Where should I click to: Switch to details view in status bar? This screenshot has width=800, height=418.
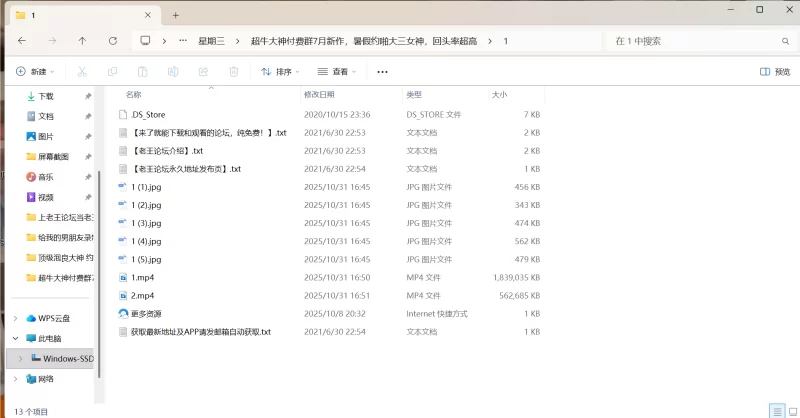(775, 411)
